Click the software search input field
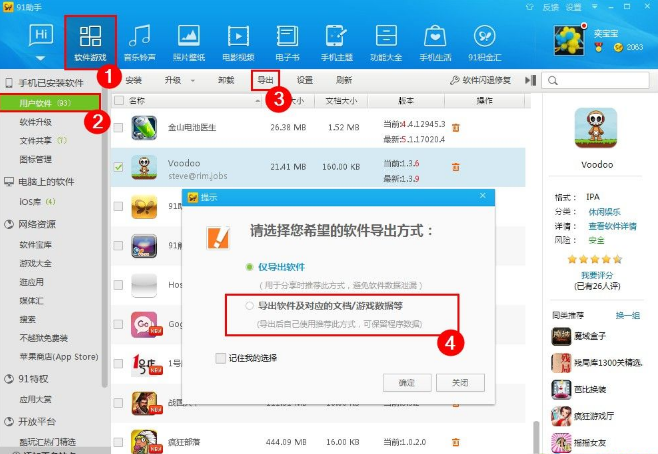This screenshot has height=454, width=658. (x=600, y=79)
